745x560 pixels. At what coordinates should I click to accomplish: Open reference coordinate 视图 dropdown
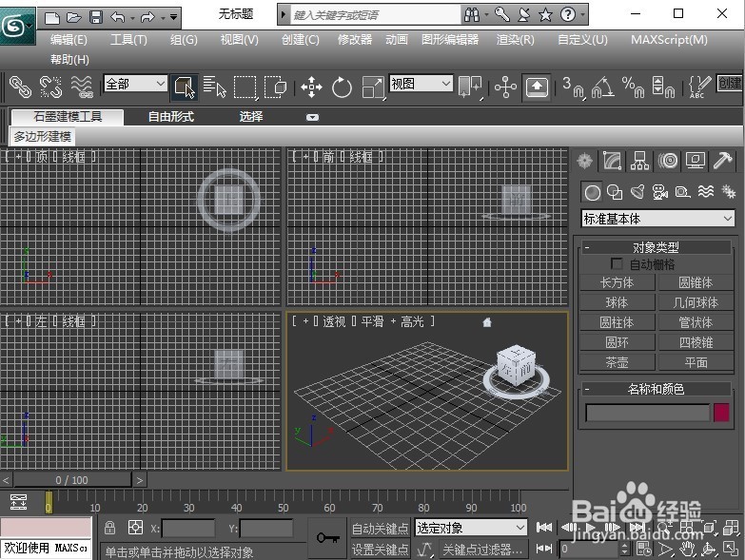[421, 84]
